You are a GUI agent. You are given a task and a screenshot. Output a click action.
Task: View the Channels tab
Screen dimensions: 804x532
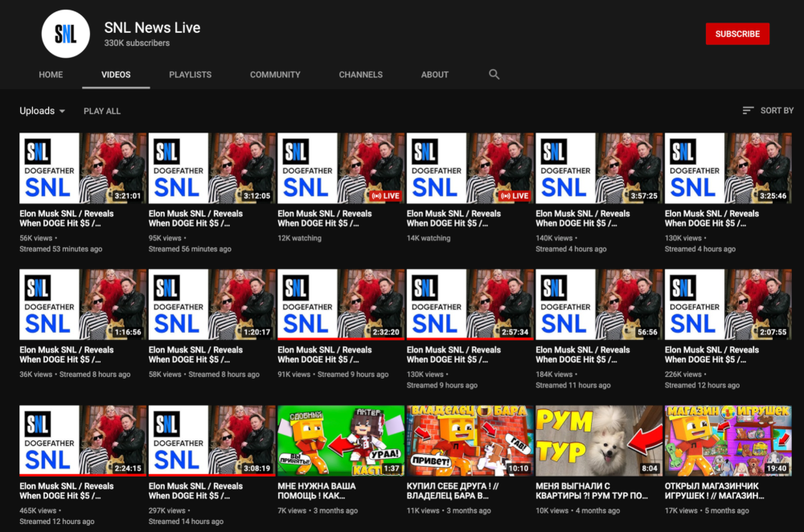click(360, 74)
